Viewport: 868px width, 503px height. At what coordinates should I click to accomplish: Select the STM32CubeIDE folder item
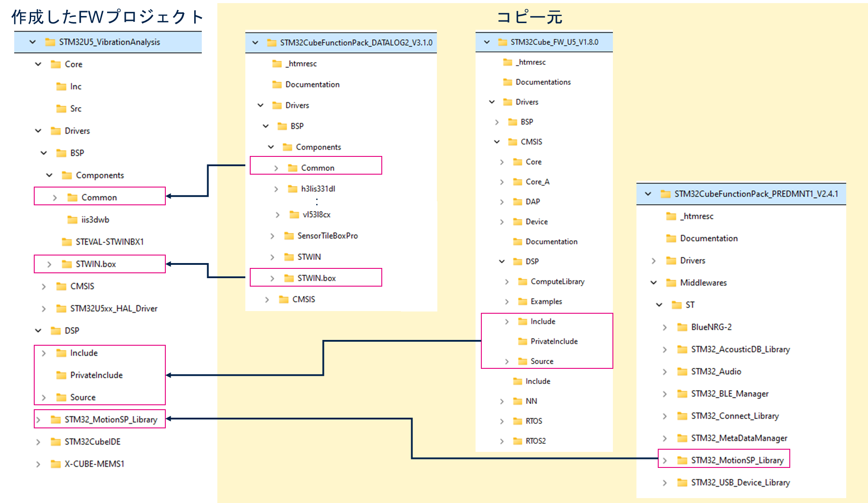92,442
